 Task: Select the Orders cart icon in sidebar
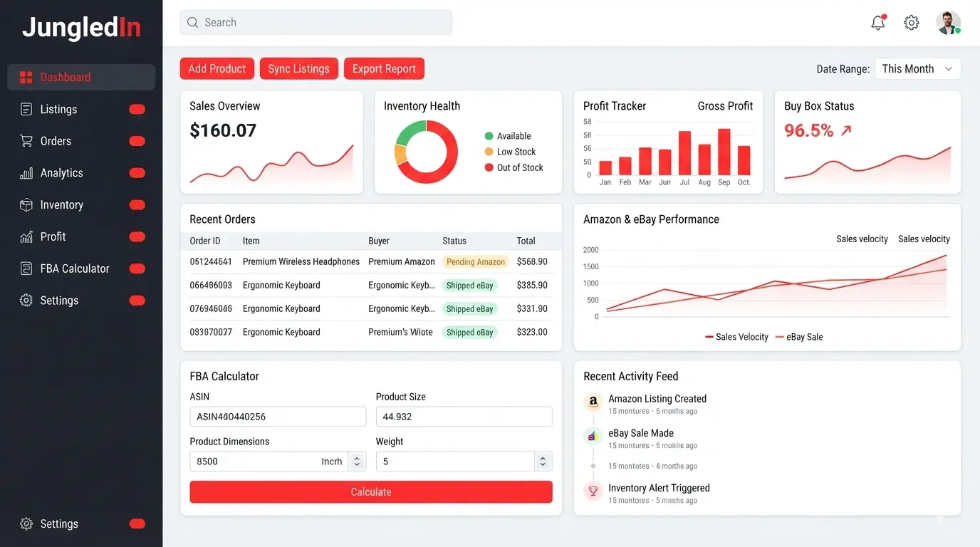click(x=26, y=141)
